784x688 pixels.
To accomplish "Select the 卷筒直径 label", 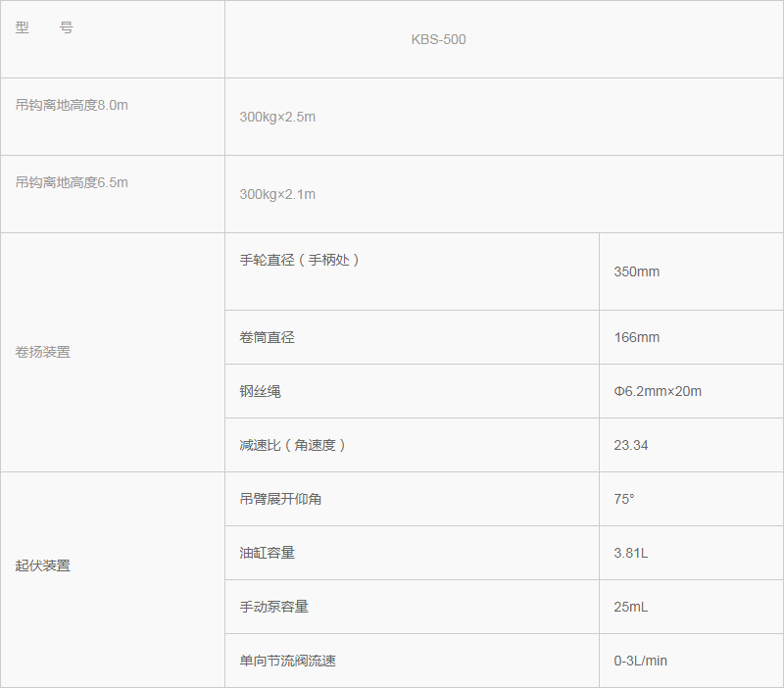I will 267,337.
